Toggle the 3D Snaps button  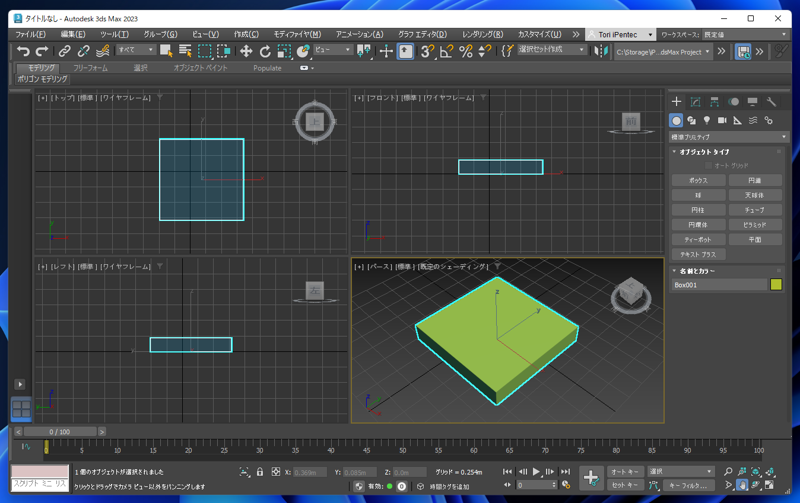427,51
